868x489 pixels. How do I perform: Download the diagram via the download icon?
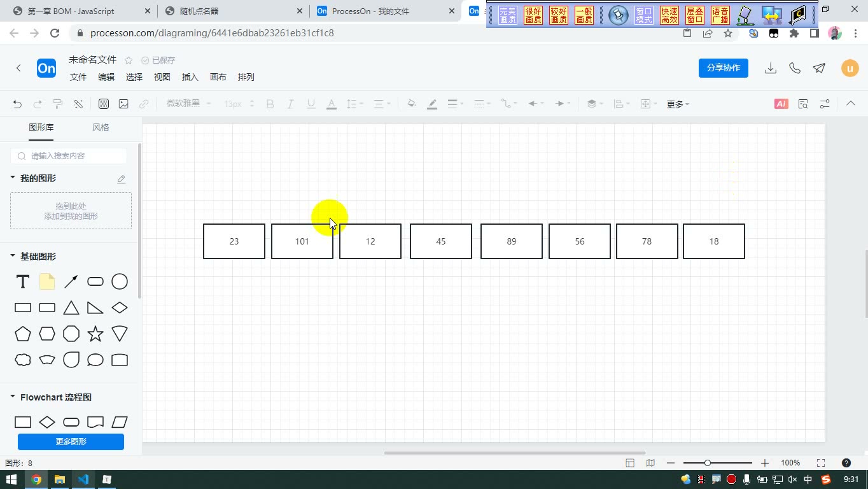771,68
